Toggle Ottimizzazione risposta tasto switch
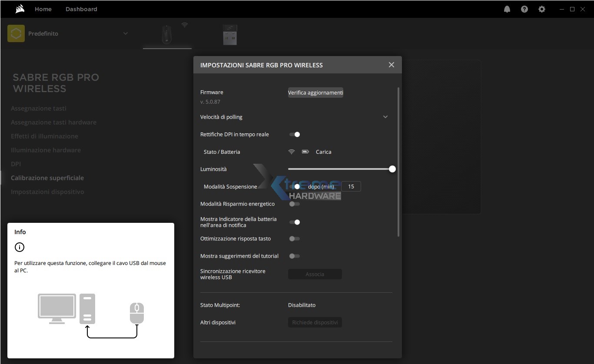The image size is (594, 364). pos(295,238)
